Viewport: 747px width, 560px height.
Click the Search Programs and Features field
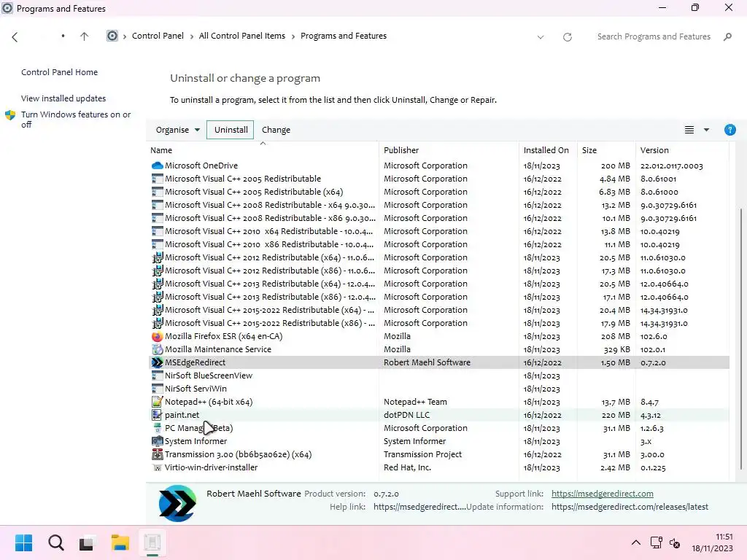654,36
